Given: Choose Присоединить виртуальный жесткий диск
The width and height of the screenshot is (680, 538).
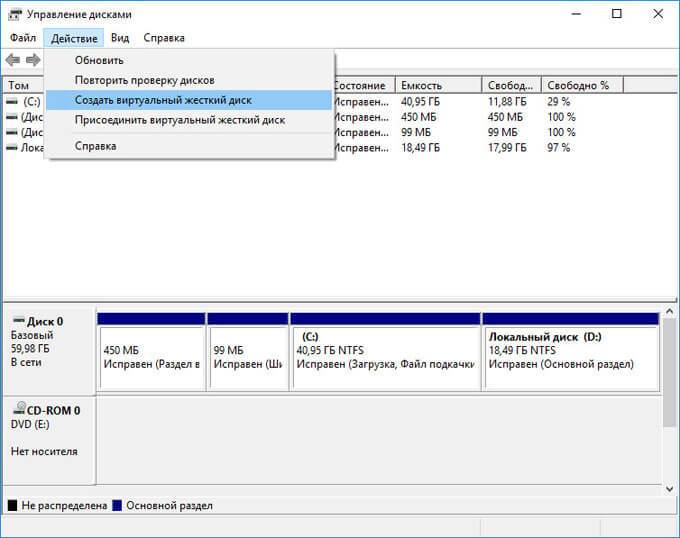Looking at the screenshot, I should coord(179,120).
